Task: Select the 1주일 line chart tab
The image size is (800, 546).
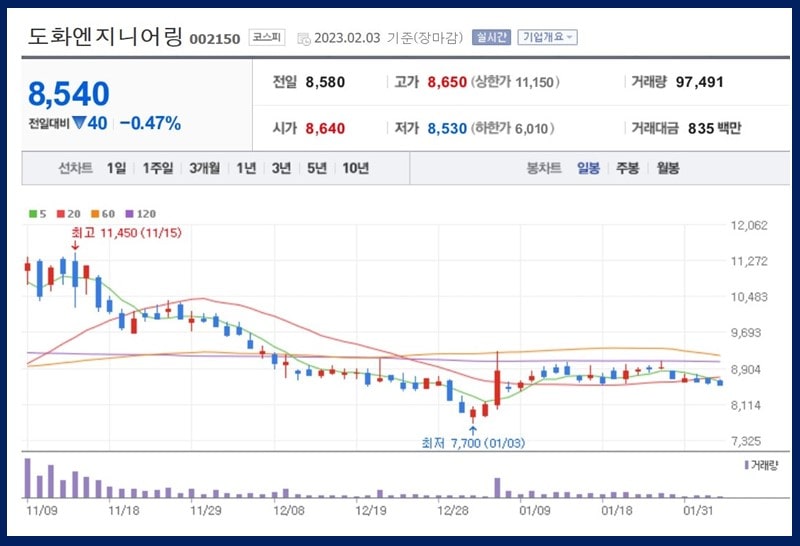Action: click(x=158, y=168)
